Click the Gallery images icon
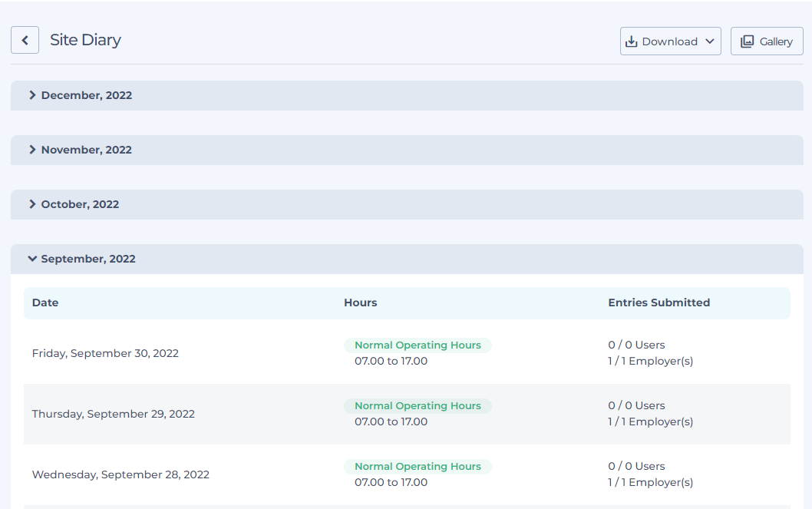 click(747, 41)
